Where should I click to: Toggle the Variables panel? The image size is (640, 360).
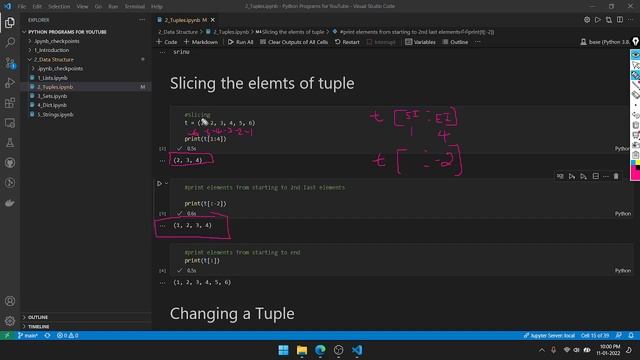click(x=420, y=42)
